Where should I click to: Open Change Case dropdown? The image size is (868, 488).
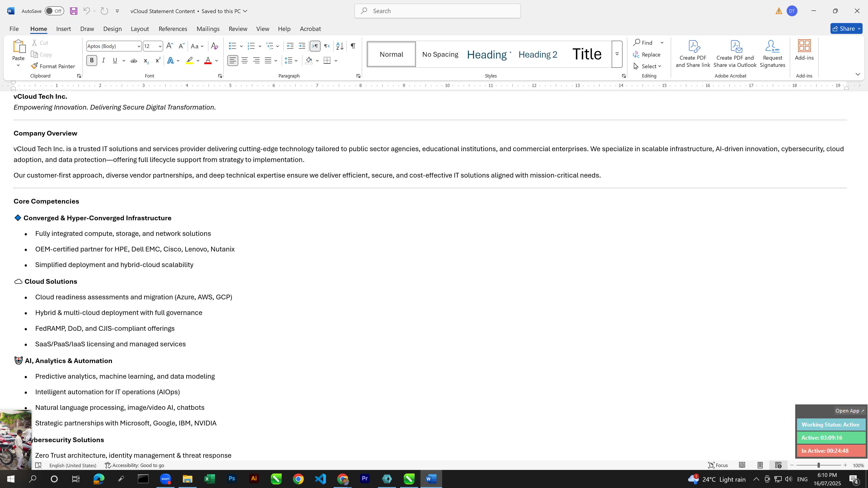coord(197,46)
